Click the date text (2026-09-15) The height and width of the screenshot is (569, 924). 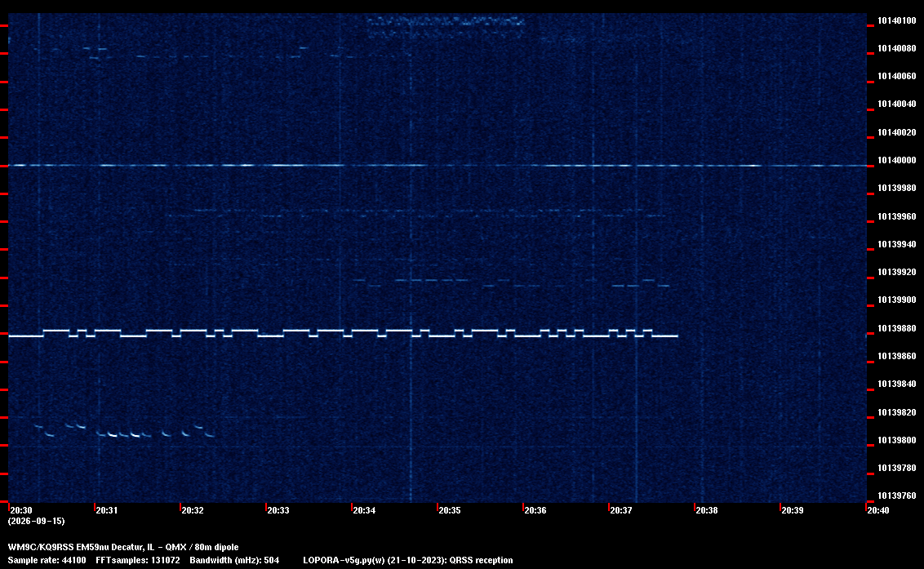tap(36, 521)
